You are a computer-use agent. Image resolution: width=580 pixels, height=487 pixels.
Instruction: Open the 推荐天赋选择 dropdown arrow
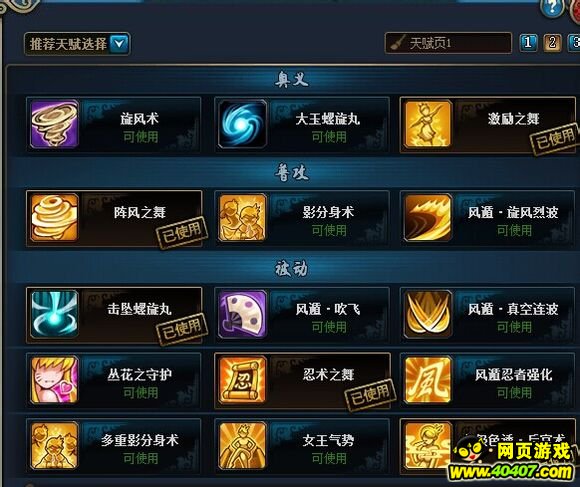coord(119,44)
